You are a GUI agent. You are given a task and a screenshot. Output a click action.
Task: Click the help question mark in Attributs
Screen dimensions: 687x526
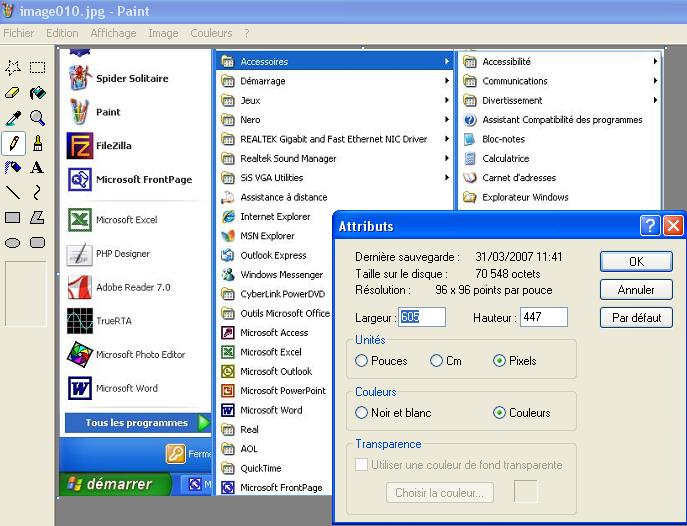pyautogui.click(x=650, y=226)
